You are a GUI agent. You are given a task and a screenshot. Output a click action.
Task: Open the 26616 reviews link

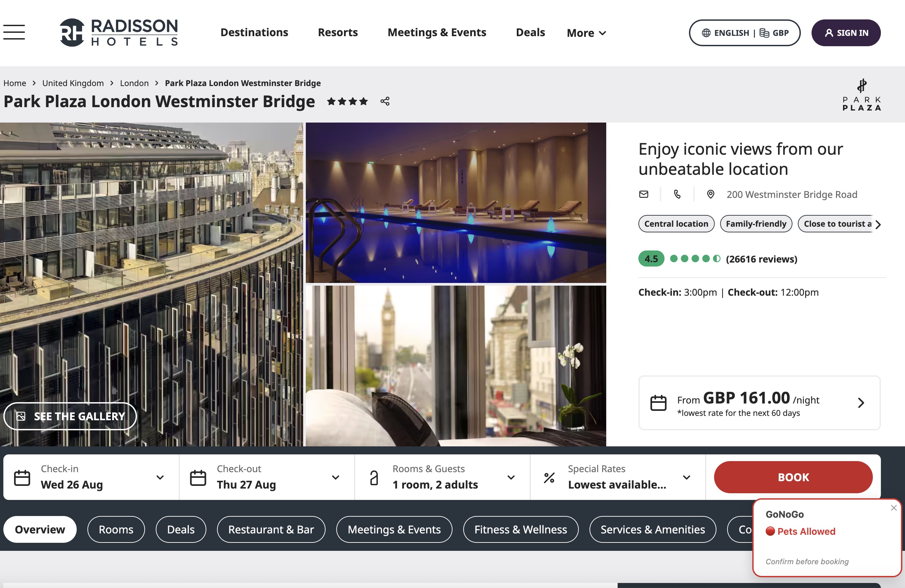click(761, 259)
